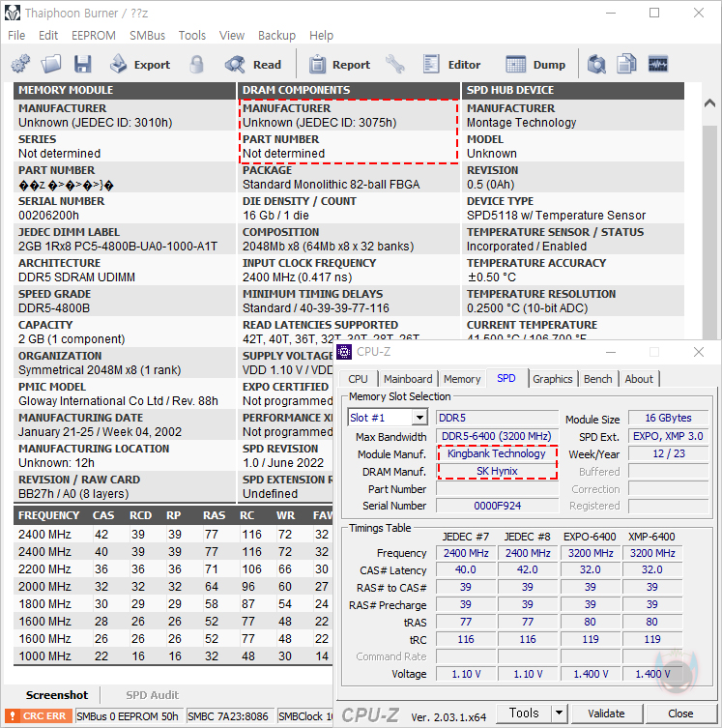Click the database magnifier search icon

596,64
